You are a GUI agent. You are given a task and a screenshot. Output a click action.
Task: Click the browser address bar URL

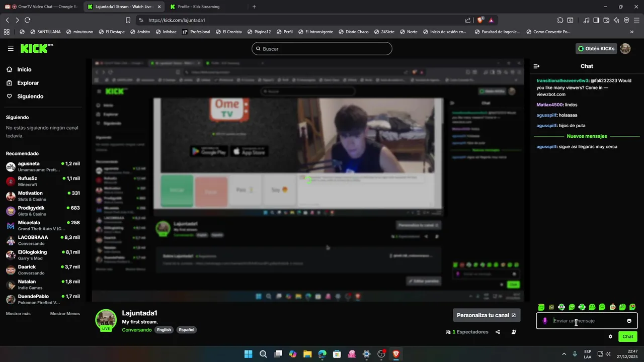(x=177, y=20)
